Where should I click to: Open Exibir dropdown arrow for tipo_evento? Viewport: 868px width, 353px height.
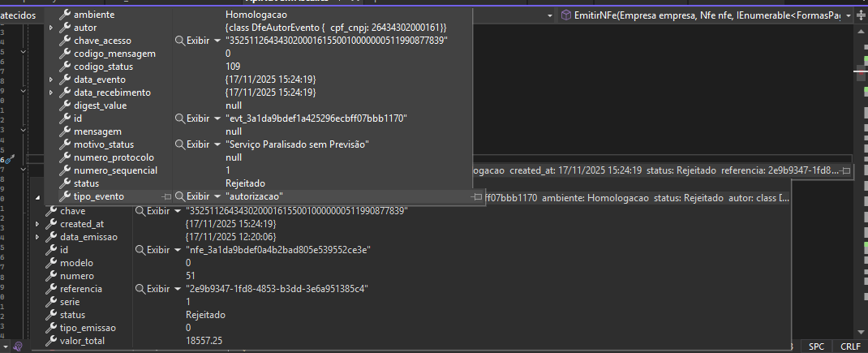pyautogui.click(x=217, y=196)
